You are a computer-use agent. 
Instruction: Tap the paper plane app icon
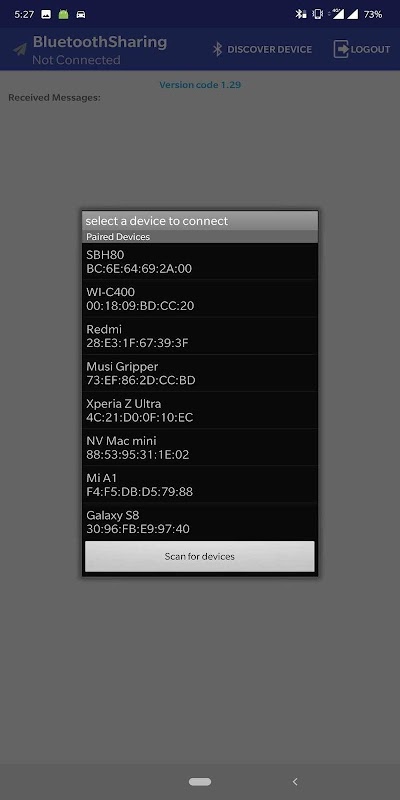point(20,49)
